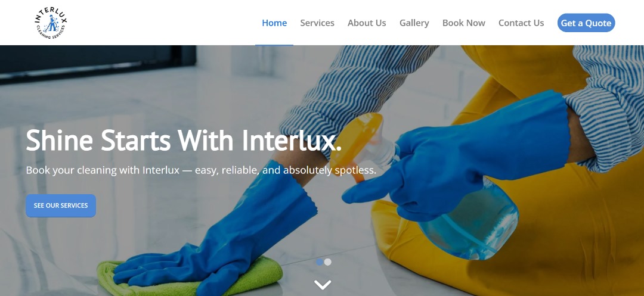The height and width of the screenshot is (296, 644).
Task: Click the 'Book your cleaning with Interlux' tagline
Action: (x=201, y=170)
